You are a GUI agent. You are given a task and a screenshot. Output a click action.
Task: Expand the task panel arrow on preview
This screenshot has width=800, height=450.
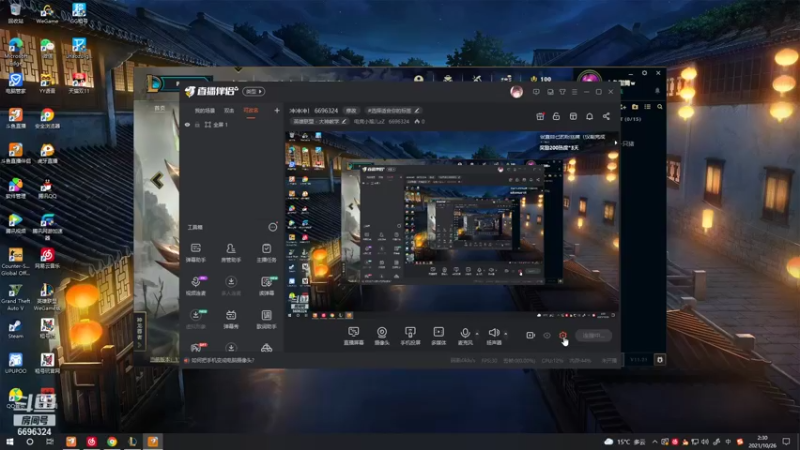[x=616, y=143]
